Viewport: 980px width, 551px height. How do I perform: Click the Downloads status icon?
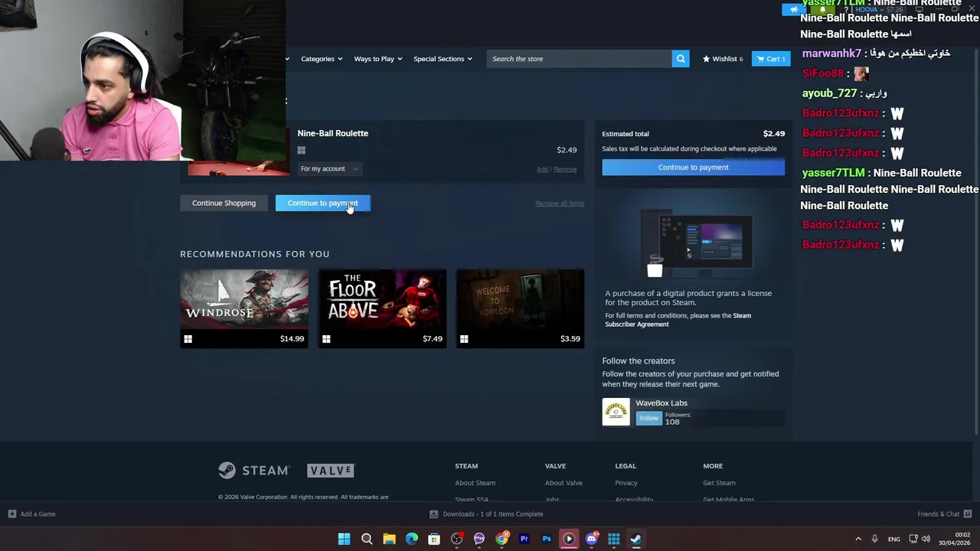433,514
